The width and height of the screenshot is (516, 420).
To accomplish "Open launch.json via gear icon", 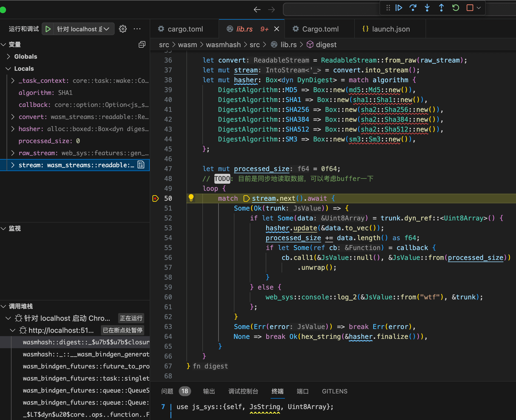I will pyautogui.click(x=123, y=29).
